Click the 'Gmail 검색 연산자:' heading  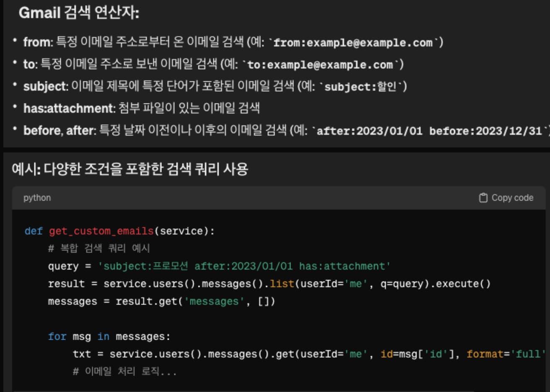[x=79, y=13]
